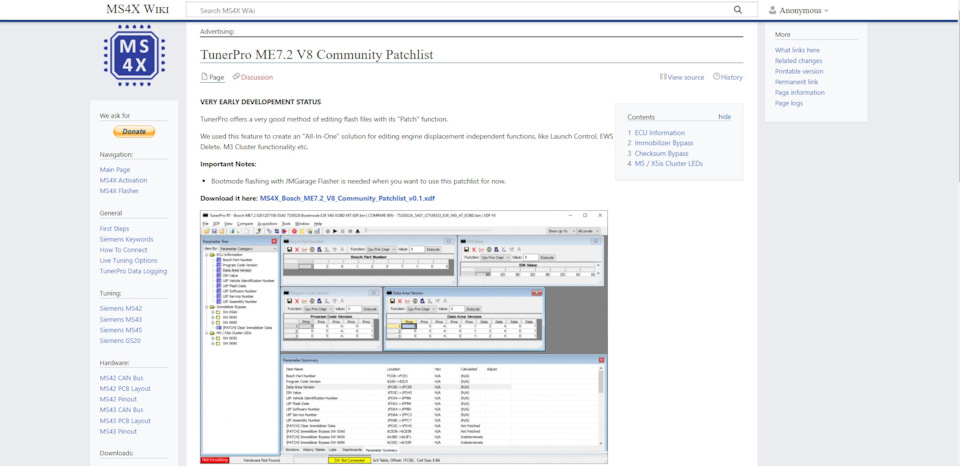Open the Discussion tab
The height and width of the screenshot is (466, 960).
click(253, 77)
